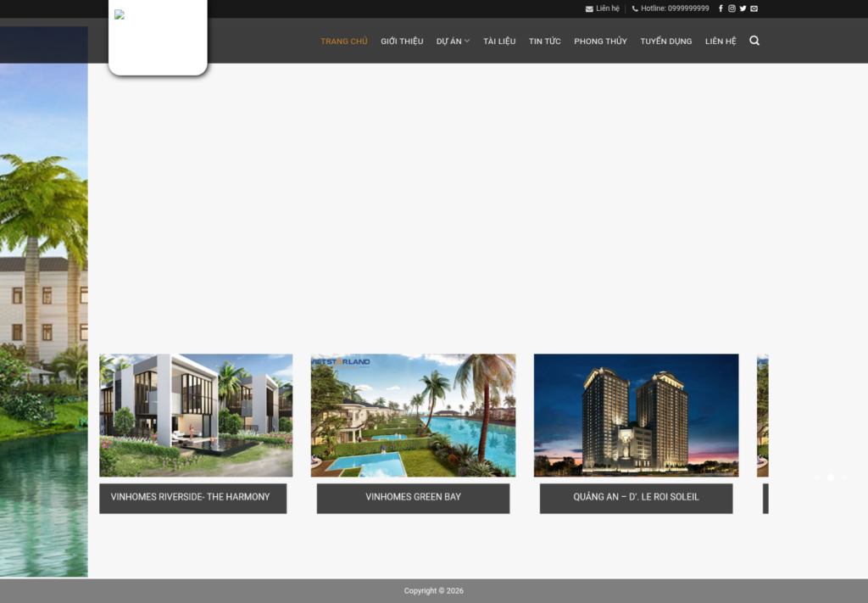The image size is (868, 603).
Task: Open the Instagram social icon
Action: tap(732, 8)
